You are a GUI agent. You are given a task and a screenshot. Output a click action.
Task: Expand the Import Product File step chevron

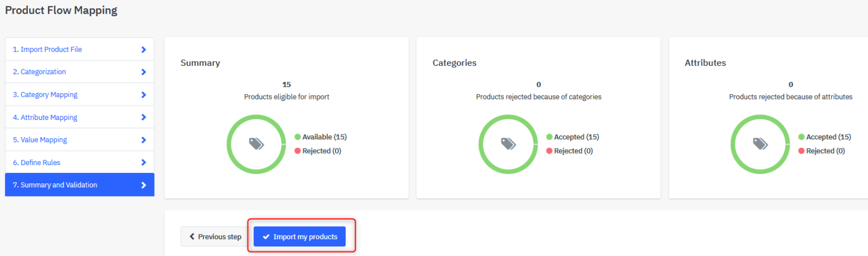pyautogui.click(x=144, y=49)
